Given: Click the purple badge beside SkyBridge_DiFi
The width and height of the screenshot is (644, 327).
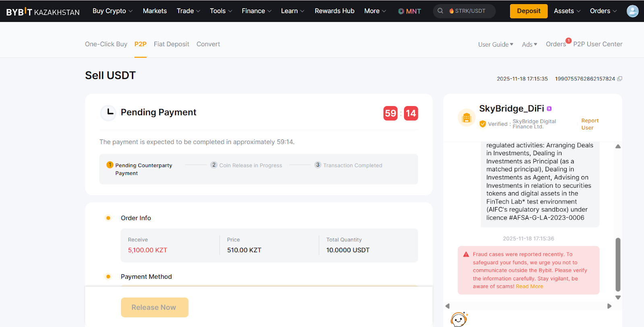Looking at the screenshot, I should [549, 109].
